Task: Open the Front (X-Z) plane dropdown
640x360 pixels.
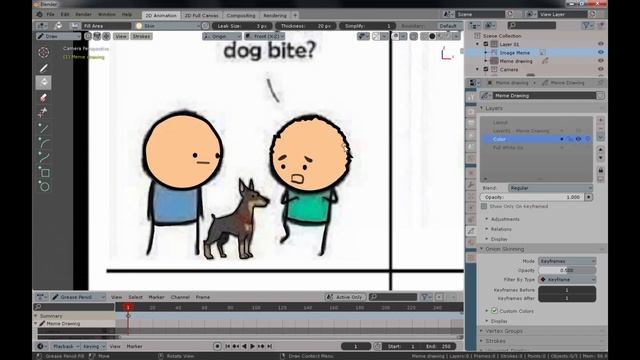Action: point(264,36)
